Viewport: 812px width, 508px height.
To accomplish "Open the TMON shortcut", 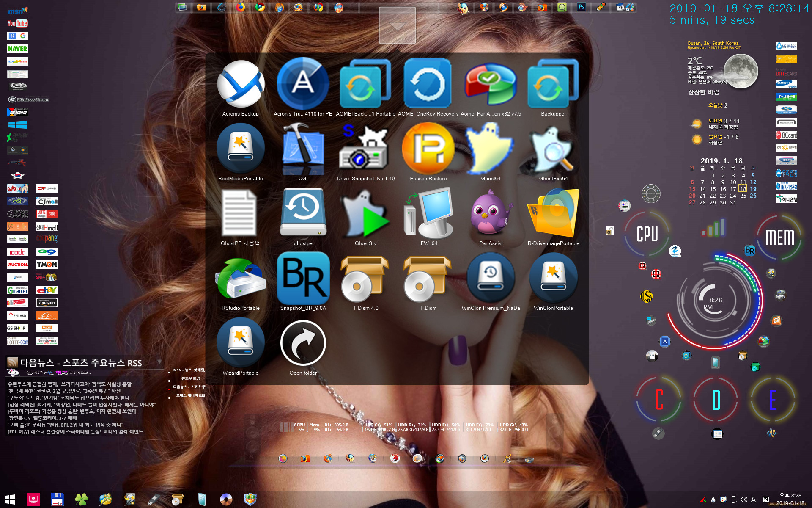I will pos(47,265).
